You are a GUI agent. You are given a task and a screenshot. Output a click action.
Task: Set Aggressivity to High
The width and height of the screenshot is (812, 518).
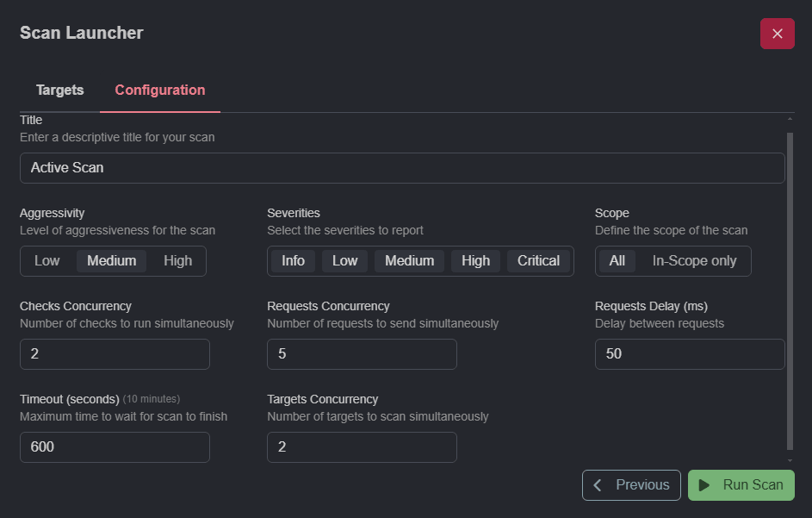(x=177, y=260)
